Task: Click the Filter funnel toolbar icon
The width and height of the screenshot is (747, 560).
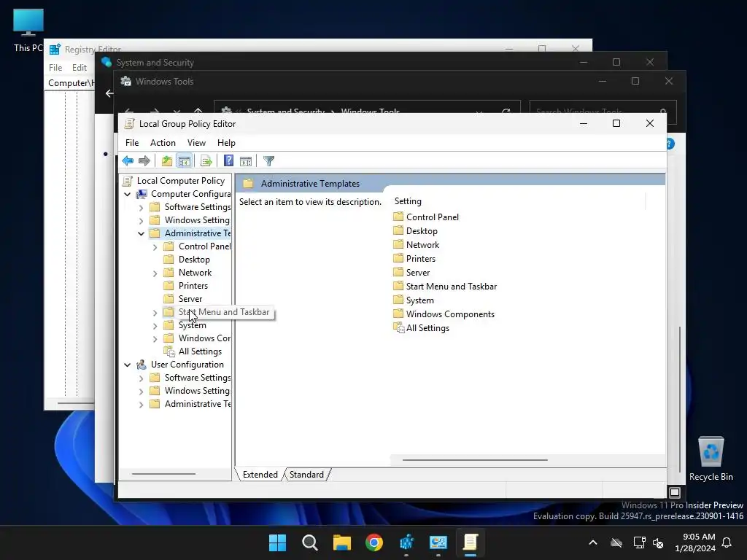Action: pyautogui.click(x=268, y=161)
